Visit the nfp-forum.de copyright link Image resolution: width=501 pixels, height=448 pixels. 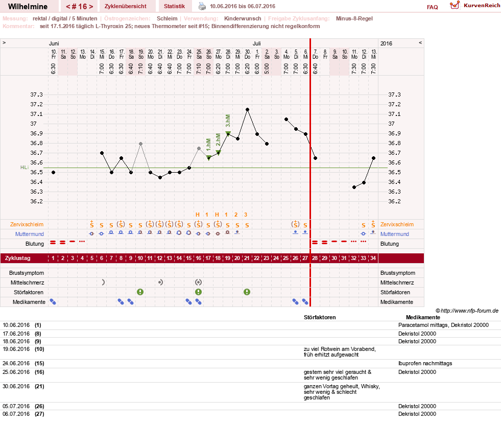point(467,311)
